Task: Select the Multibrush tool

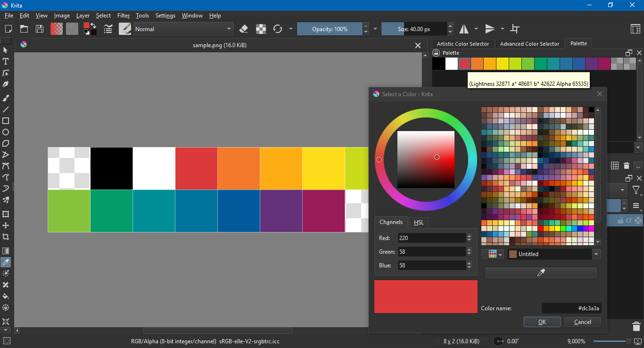Action: (6, 200)
